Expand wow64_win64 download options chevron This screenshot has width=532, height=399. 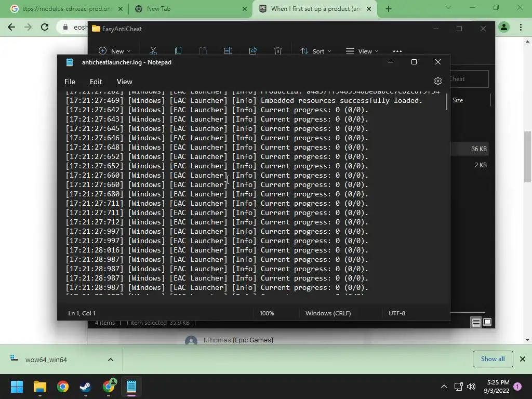(x=111, y=360)
